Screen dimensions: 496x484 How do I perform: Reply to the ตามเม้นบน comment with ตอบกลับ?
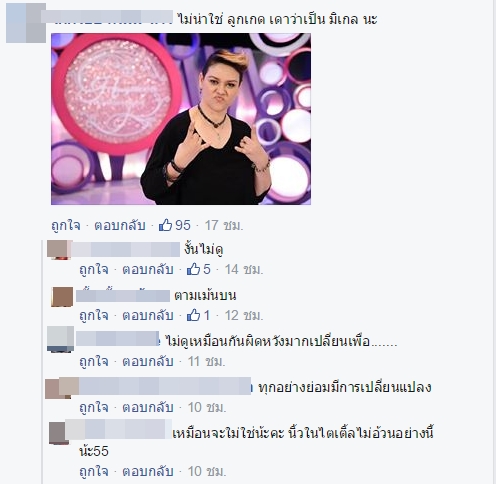coord(148,315)
